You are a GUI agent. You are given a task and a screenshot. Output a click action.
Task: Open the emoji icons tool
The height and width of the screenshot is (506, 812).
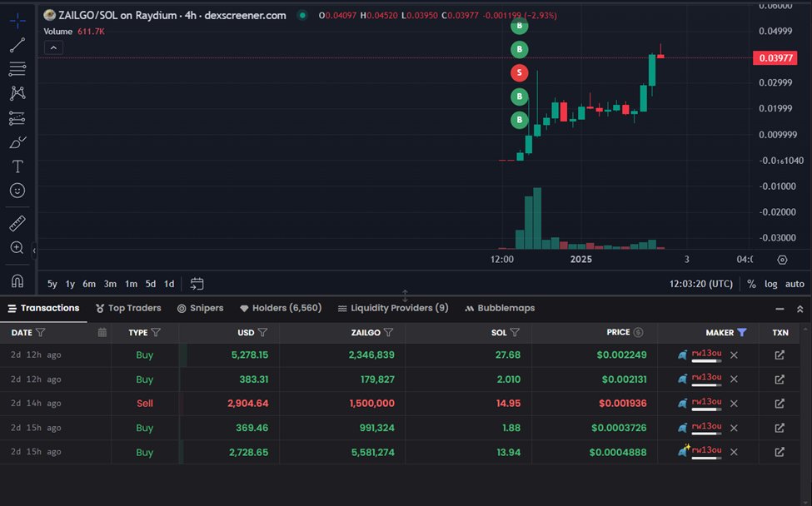tap(17, 191)
